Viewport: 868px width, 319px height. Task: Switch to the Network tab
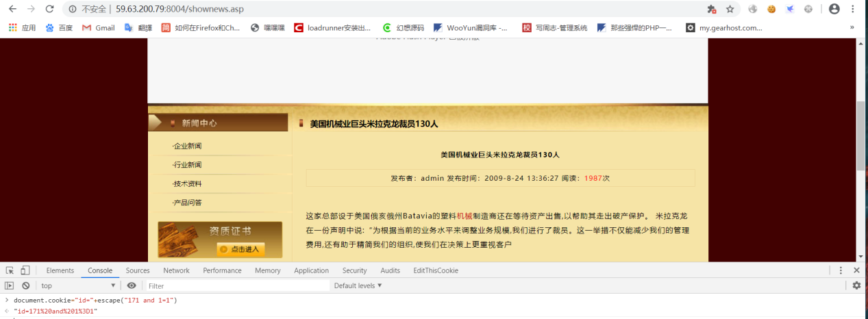coord(177,270)
